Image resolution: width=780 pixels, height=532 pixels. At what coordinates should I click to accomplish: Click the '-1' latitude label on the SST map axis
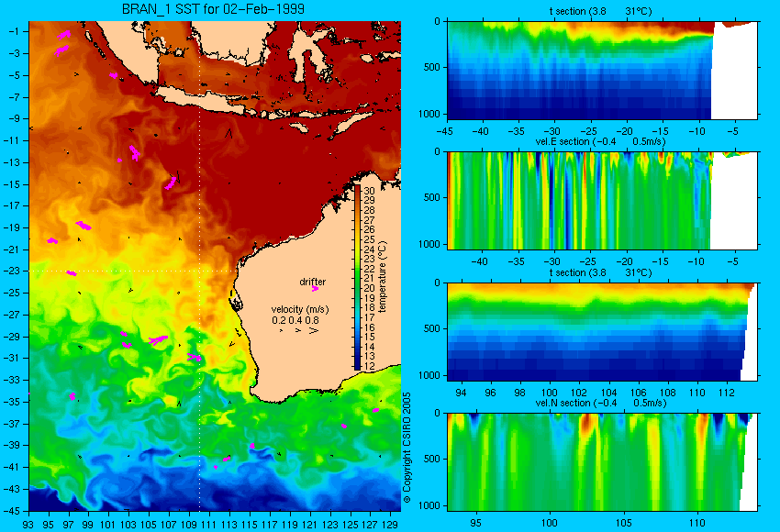15,31
